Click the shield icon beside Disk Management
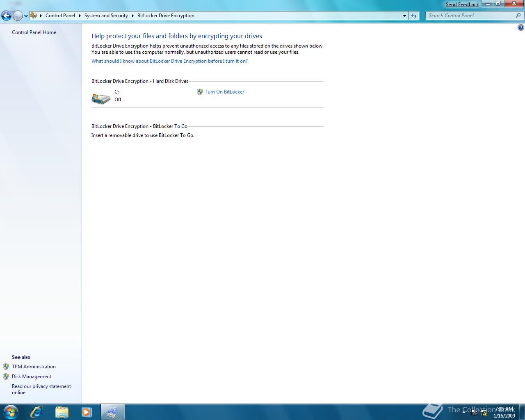This screenshot has height=420, width=525. click(6, 377)
